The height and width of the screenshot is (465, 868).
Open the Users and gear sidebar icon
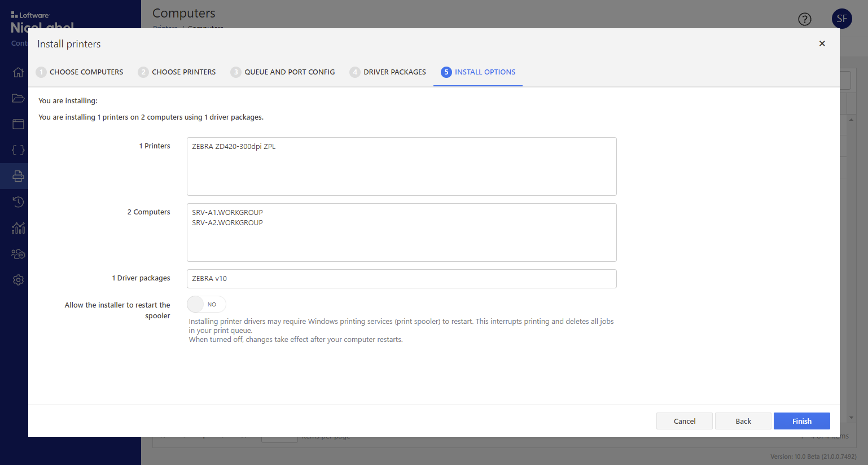pyautogui.click(x=18, y=254)
